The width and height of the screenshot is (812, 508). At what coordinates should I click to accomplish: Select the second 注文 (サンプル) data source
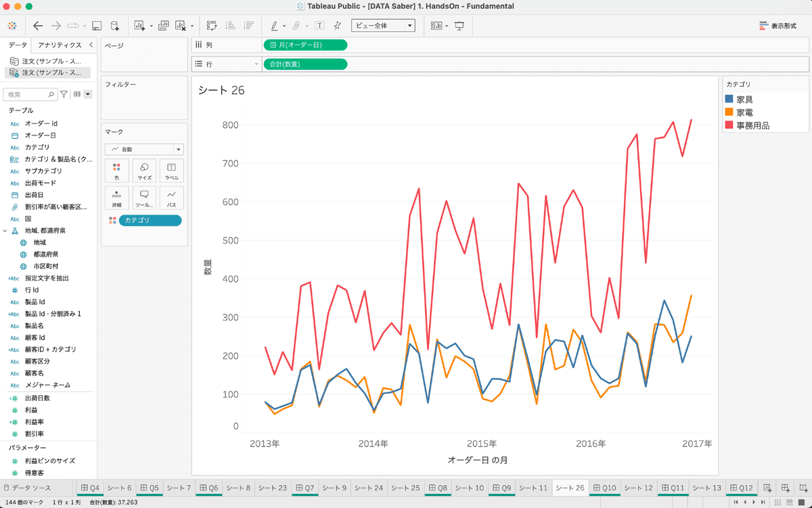pyautogui.click(x=48, y=72)
